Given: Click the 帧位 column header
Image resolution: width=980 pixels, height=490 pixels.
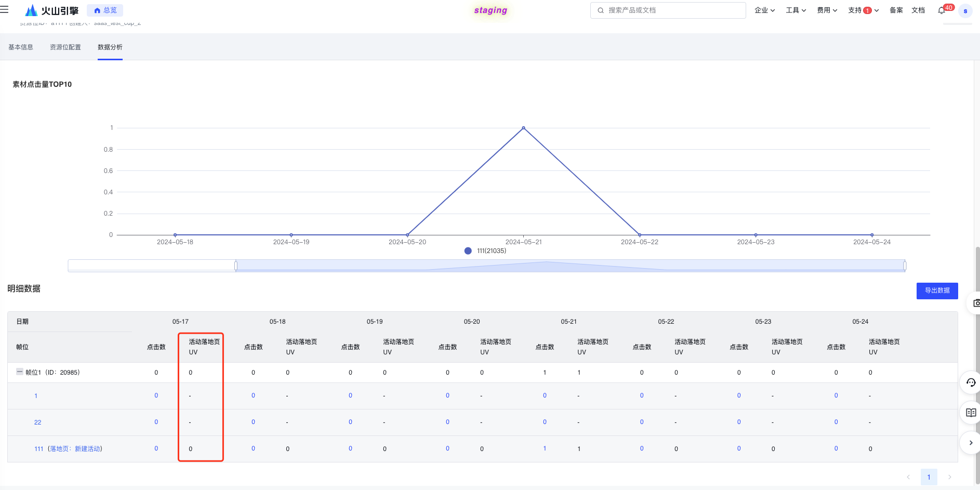Looking at the screenshot, I should coord(22,347).
